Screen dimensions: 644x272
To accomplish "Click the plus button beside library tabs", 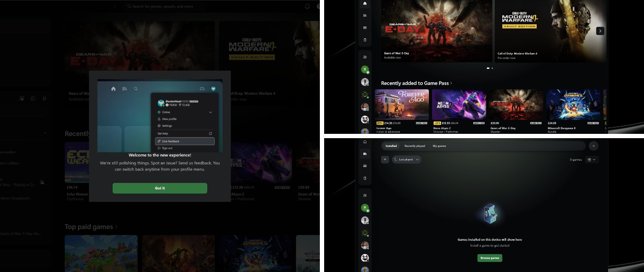I will click(594, 146).
